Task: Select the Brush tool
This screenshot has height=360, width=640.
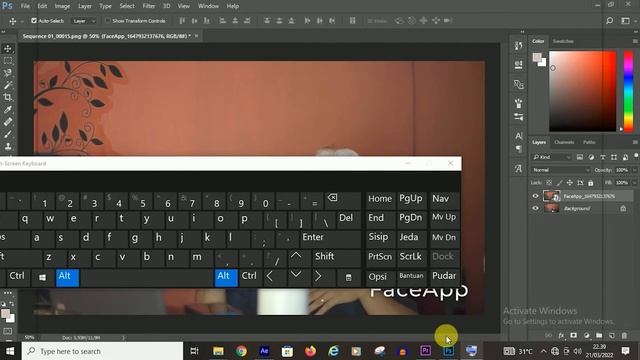Action: tap(8, 134)
